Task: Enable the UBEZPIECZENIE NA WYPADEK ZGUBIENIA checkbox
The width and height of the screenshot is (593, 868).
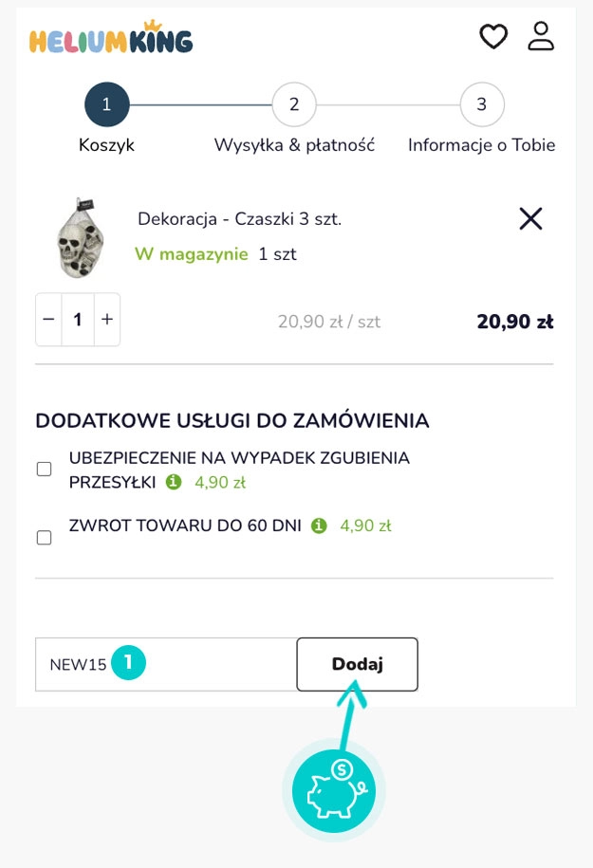Action: (x=44, y=468)
